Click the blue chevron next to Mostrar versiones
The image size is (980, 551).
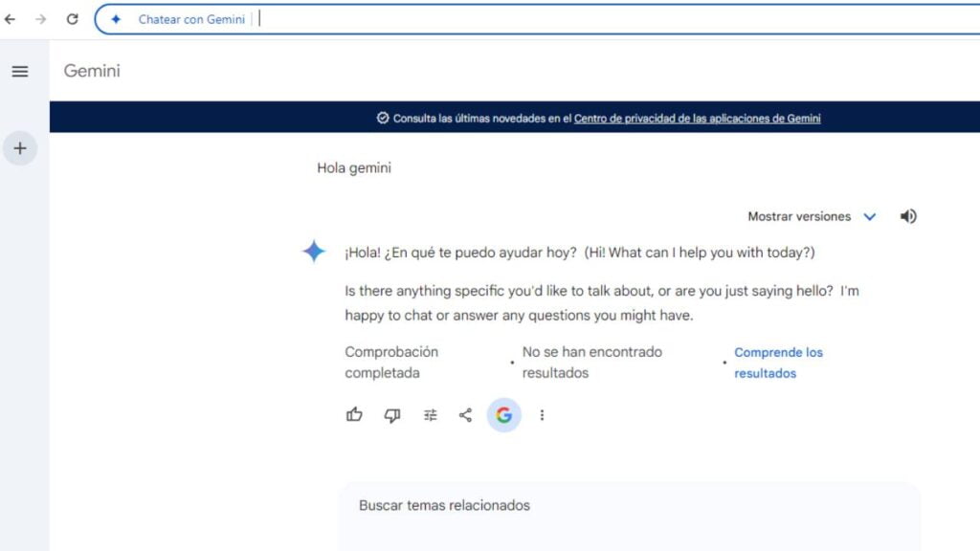(869, 217)
